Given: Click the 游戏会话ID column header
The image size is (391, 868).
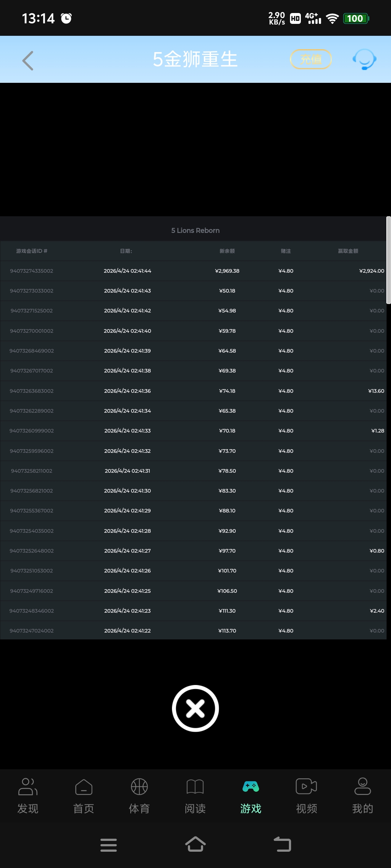Looking at the screenshot, I should tap(32, 251).
